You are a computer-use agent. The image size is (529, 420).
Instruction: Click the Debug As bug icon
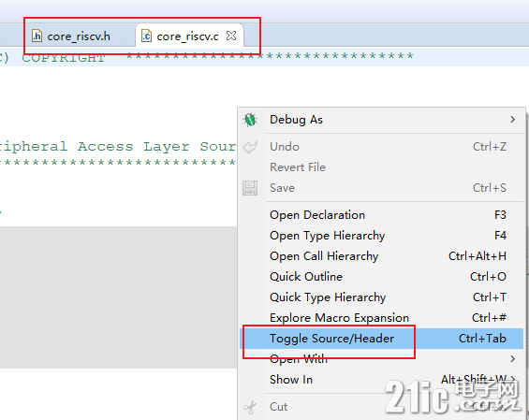click(250, 120)
